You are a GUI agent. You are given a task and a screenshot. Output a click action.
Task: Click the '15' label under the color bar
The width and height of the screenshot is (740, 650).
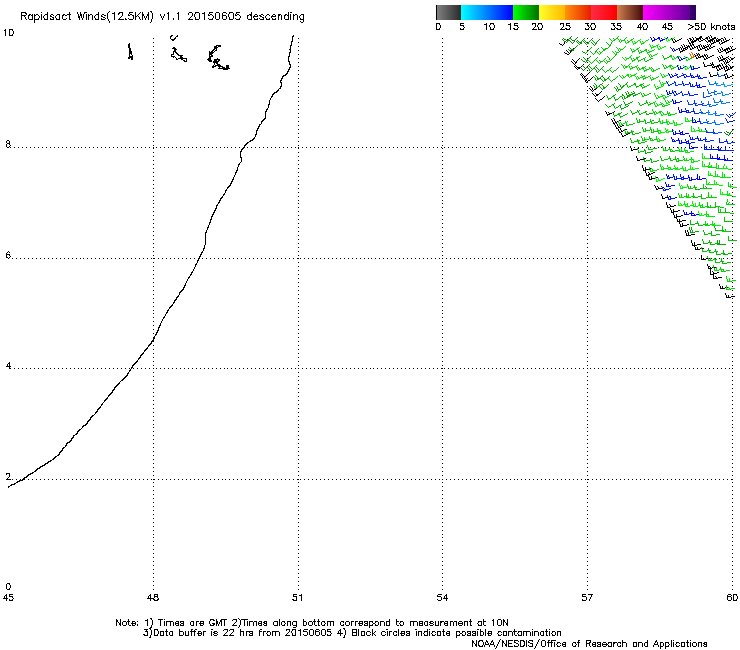coord(513,27)
